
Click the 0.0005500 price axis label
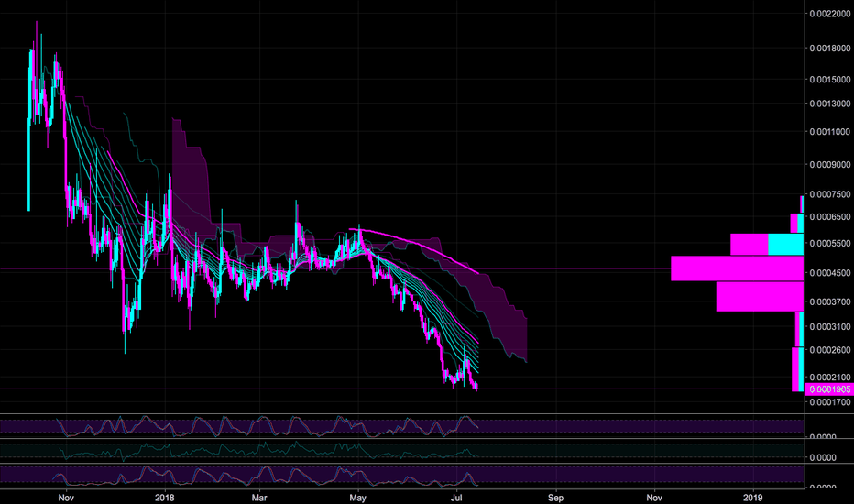click(830, 244)
